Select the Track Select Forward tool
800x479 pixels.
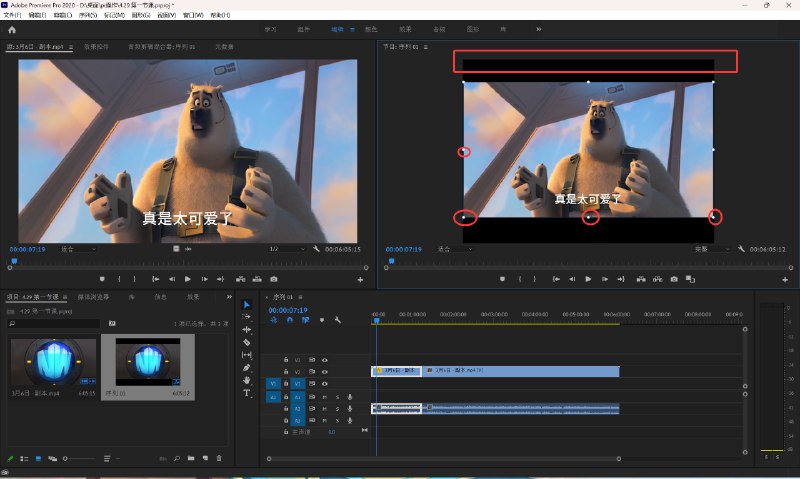[x=247, y=316]
